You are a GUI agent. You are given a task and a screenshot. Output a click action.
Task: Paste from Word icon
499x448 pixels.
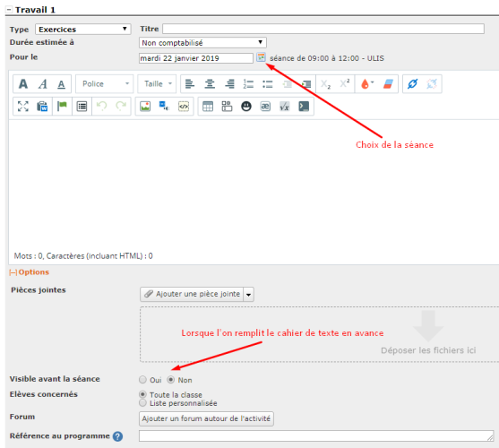point(42,107)
